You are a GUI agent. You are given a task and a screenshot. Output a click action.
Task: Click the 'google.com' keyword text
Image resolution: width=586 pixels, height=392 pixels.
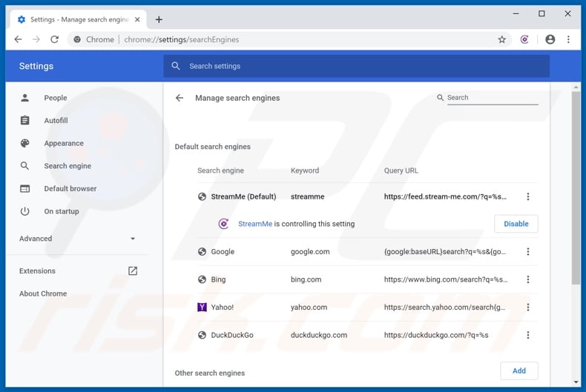click(310, 252)
